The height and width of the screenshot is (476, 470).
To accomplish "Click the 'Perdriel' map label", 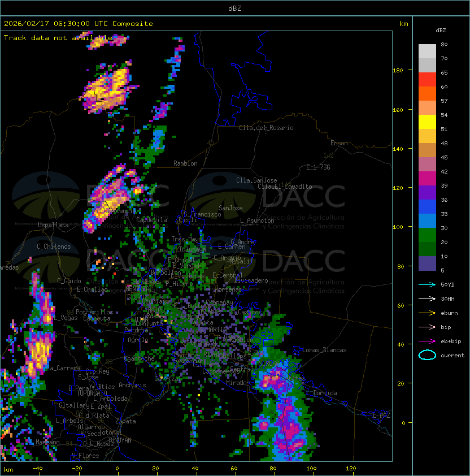I will [138, 330].
